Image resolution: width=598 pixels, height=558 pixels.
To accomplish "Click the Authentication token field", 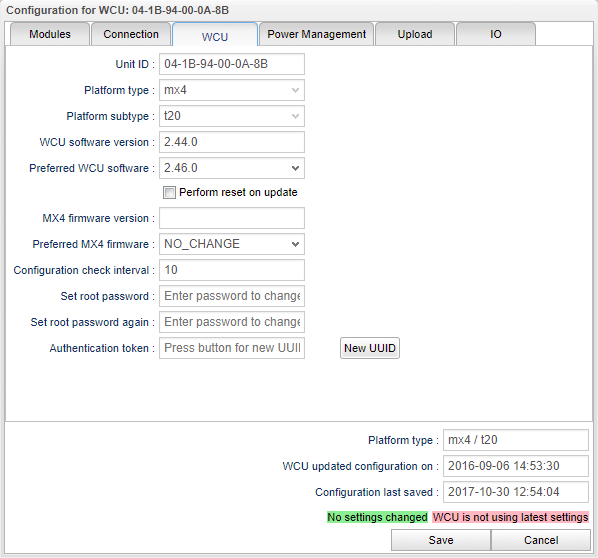I will coord(232,348).
